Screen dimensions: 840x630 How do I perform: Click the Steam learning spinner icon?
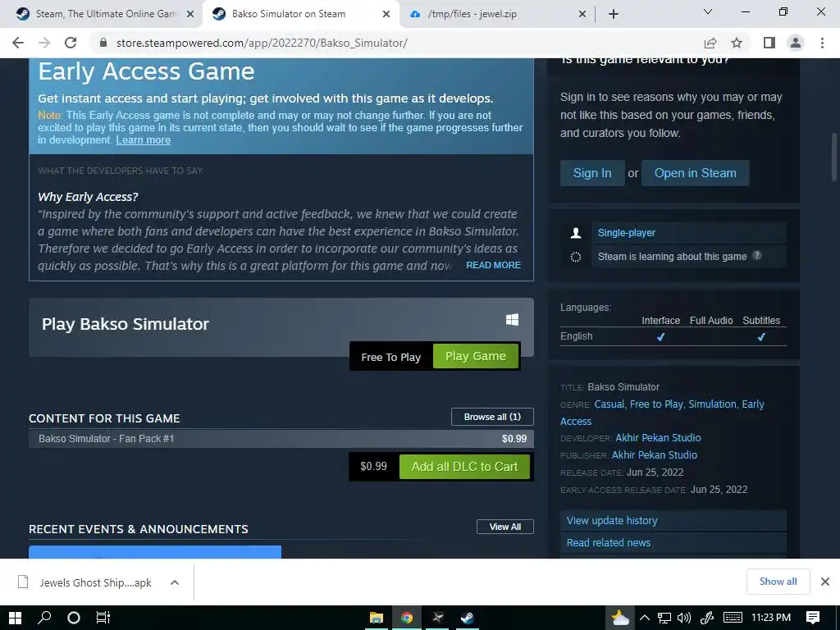tap(576, 257)
